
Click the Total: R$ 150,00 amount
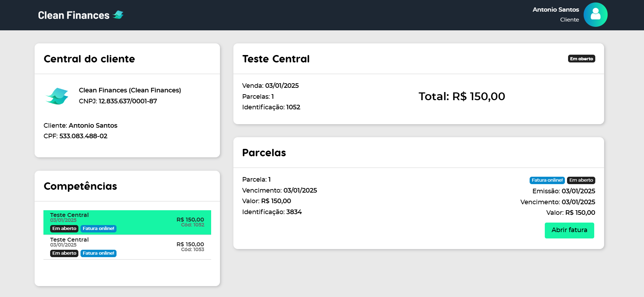461,96
